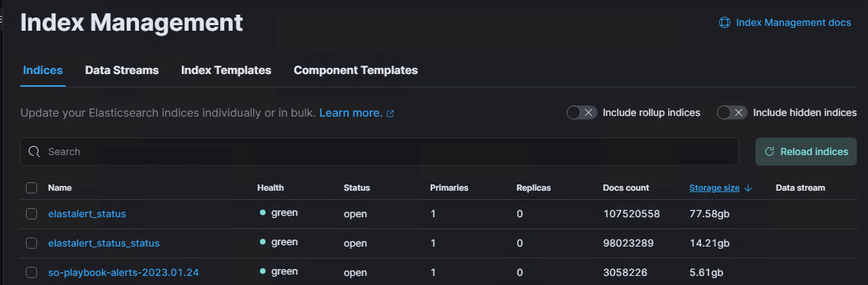
Task: Sort the table by the Docs count header
Action: (x=625, y=188)
